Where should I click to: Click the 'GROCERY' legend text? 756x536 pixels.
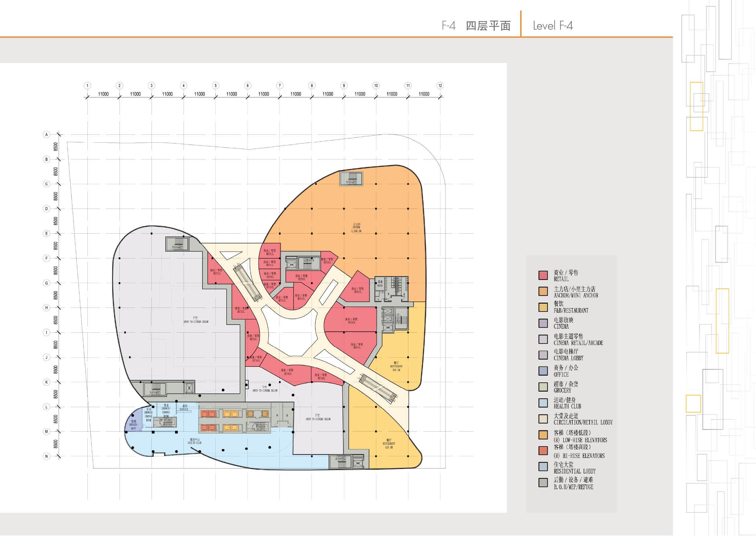562,390
